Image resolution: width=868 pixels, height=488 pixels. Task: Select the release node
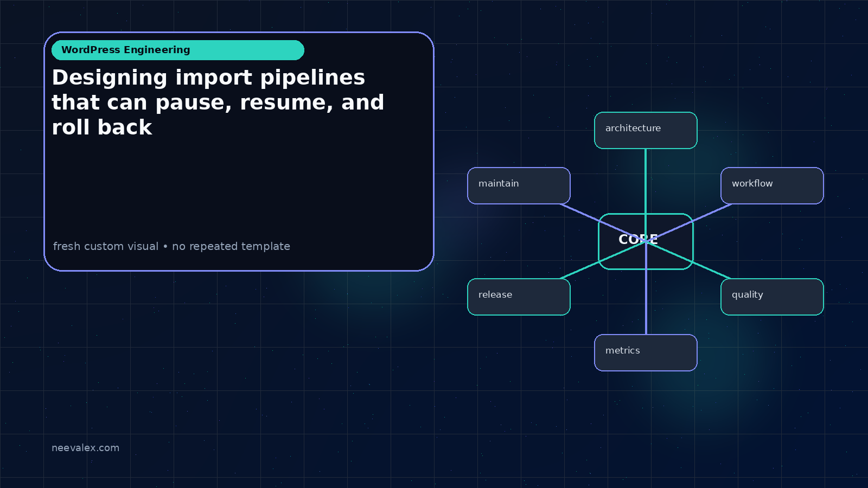point(519,297)
